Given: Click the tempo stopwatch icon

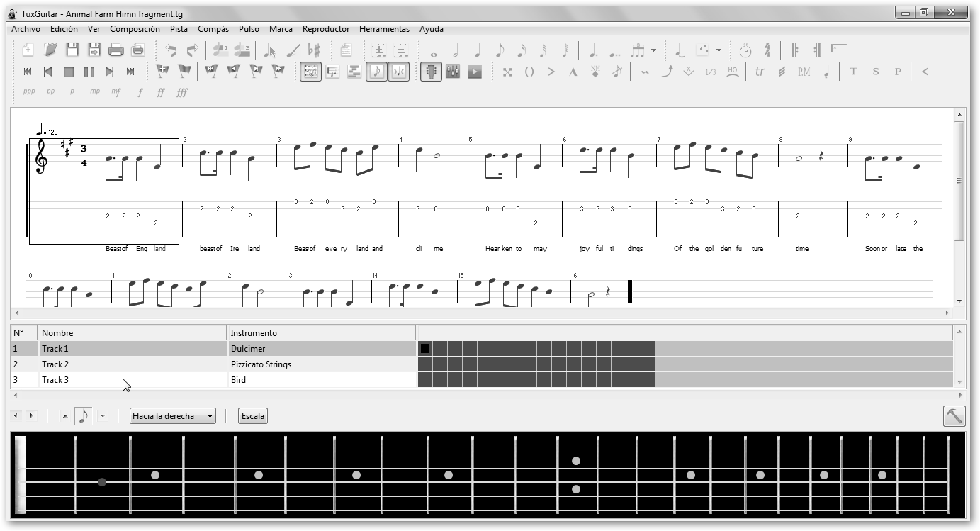Looking at the screenshot, I should click(x=745, y=50).
